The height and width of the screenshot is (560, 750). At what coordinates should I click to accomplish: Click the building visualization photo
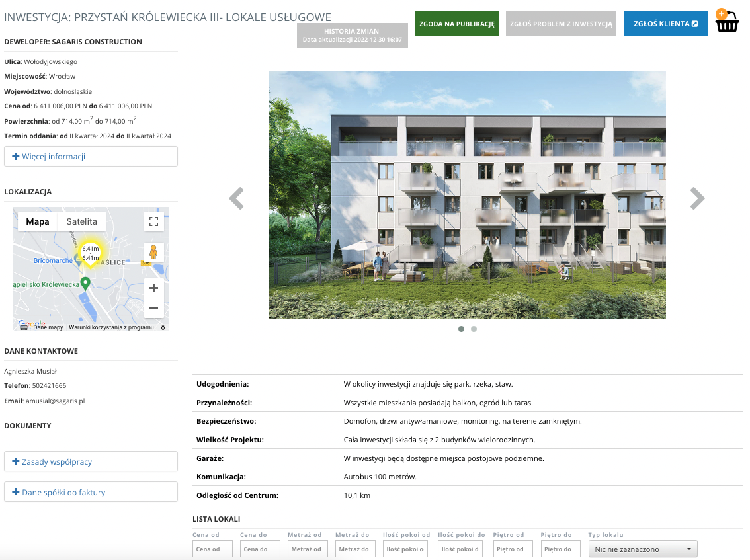coord(468,194)
